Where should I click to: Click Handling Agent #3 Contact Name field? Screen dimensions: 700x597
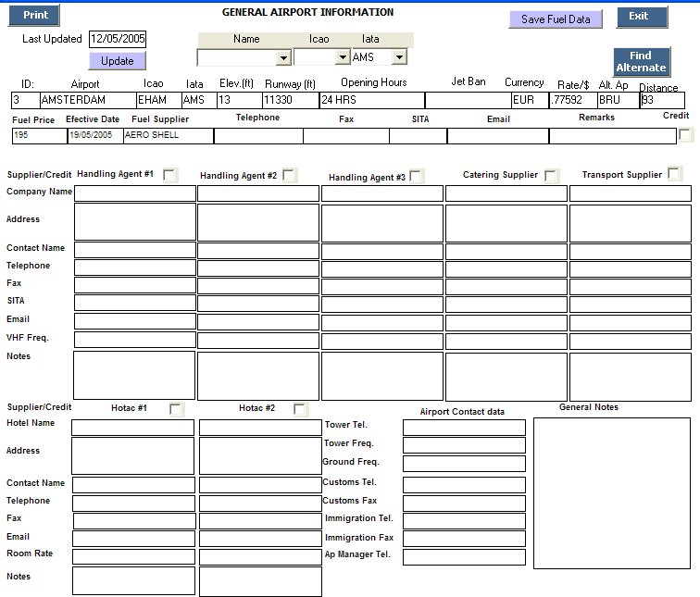(382, 251)
